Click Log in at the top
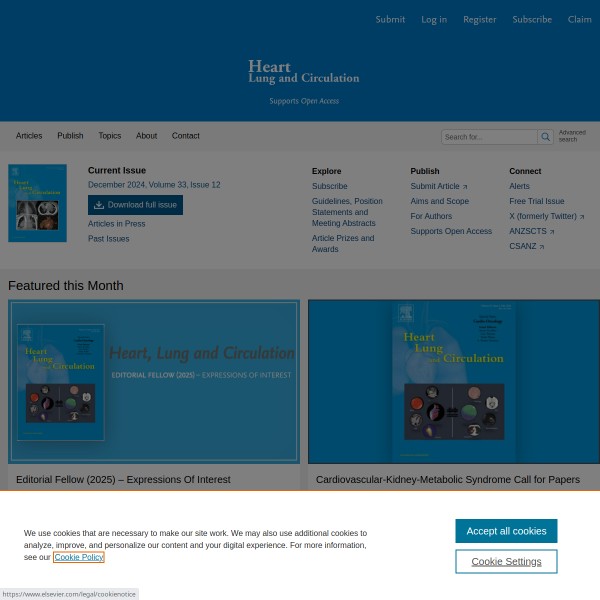The height and width of the screenshot is (600, 600). pos(434,19)
